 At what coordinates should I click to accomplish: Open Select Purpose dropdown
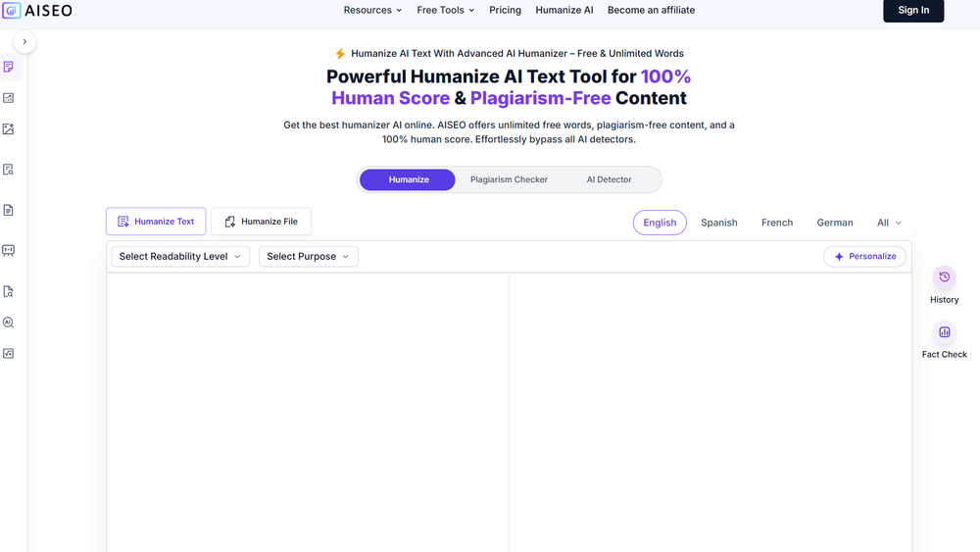(308, 256)
